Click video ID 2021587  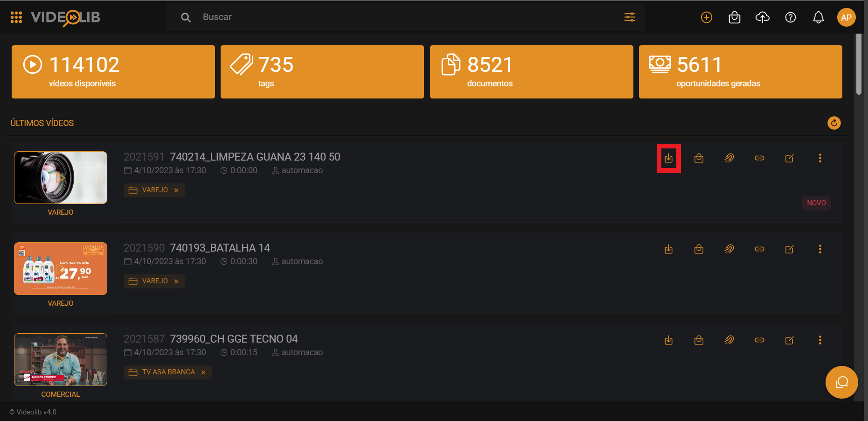click(144, 339)
